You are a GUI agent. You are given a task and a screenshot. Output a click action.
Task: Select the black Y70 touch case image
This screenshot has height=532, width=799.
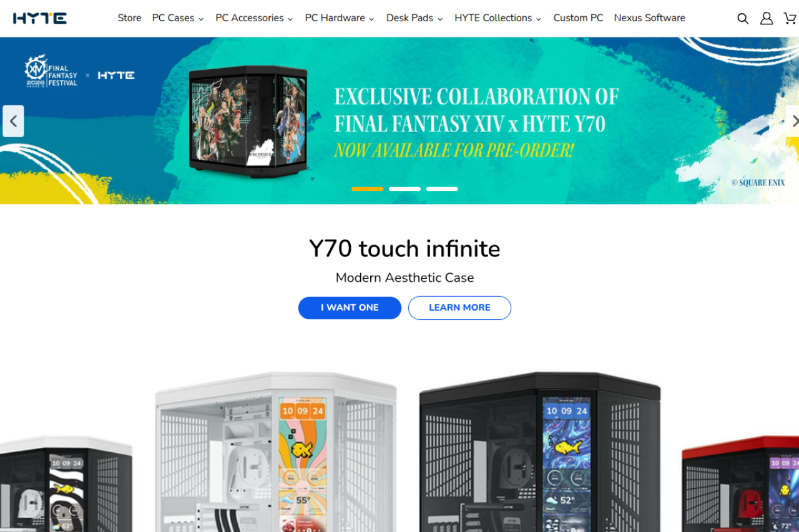(540, 452)
